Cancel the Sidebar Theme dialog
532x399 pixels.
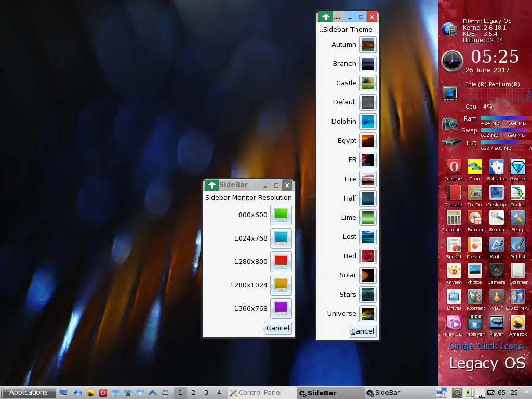point(362,331)
